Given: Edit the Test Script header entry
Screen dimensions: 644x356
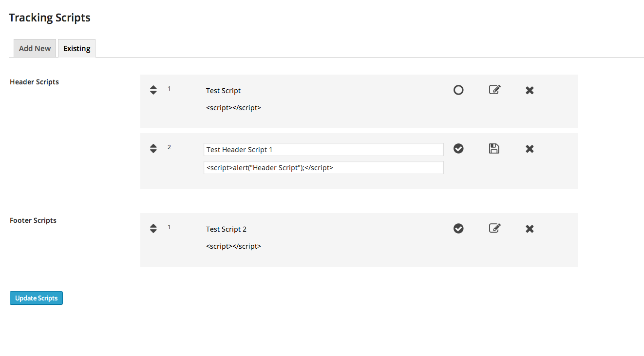Looking at the screenshot, I should point(494,90).
